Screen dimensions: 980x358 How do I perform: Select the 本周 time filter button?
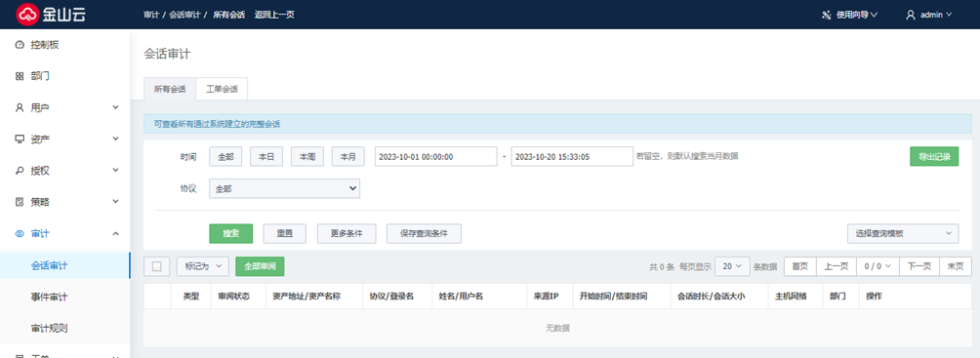tap(307, 157)
